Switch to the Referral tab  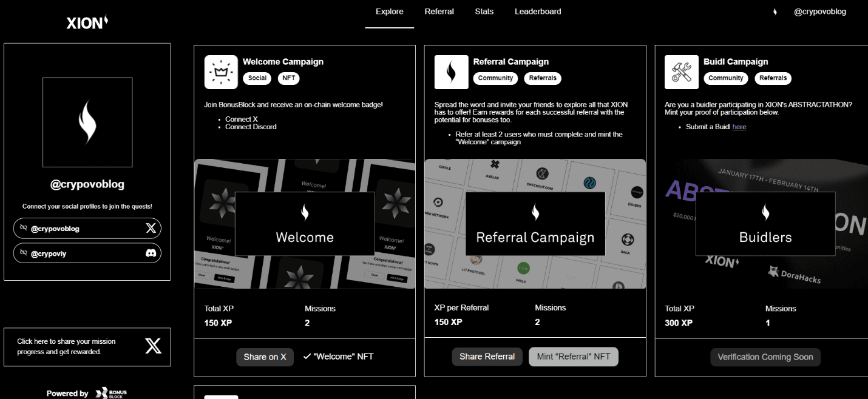click(439, 12)
